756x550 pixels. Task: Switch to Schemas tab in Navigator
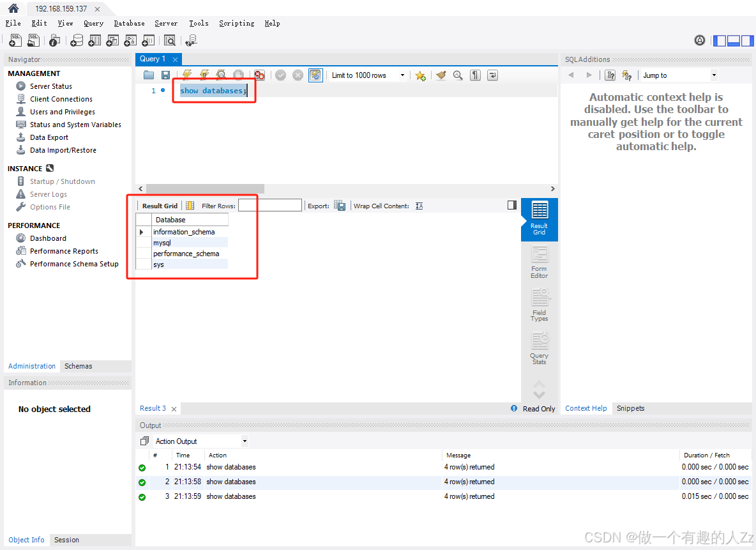[x=78, y=366]
